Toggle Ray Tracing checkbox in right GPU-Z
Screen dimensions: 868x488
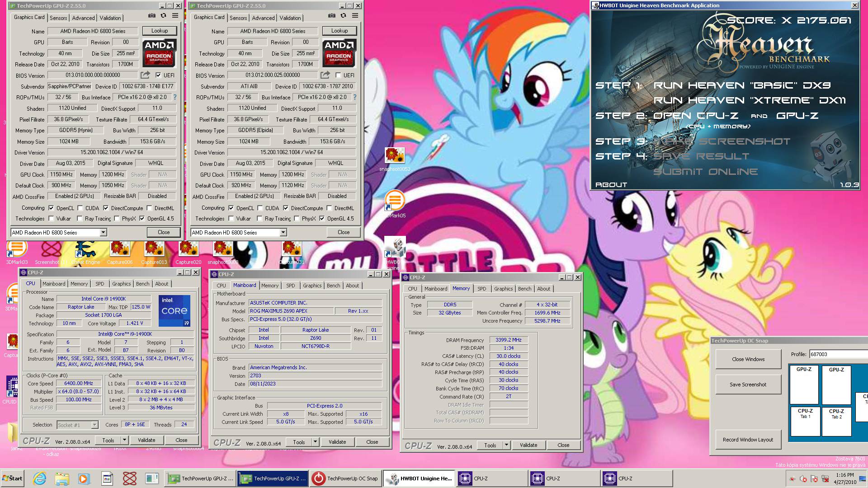pos(259,219)
